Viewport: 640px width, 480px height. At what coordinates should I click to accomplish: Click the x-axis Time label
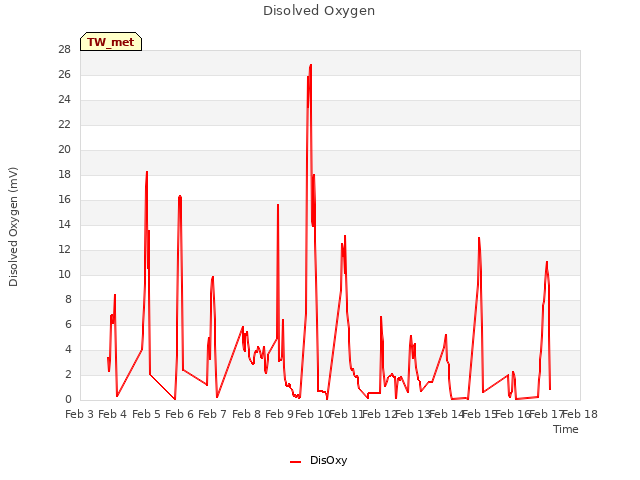[566, 429]
